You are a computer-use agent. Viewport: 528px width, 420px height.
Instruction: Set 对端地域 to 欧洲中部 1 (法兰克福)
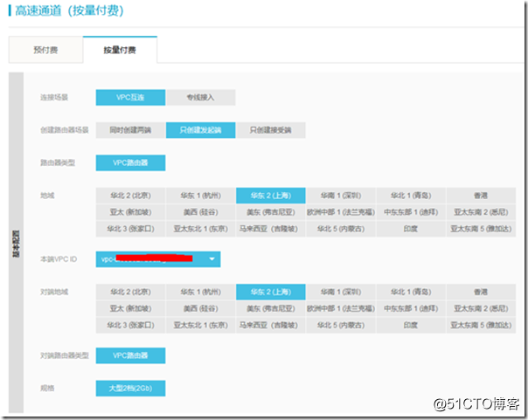pyautogui.click(x=341, y=309)
